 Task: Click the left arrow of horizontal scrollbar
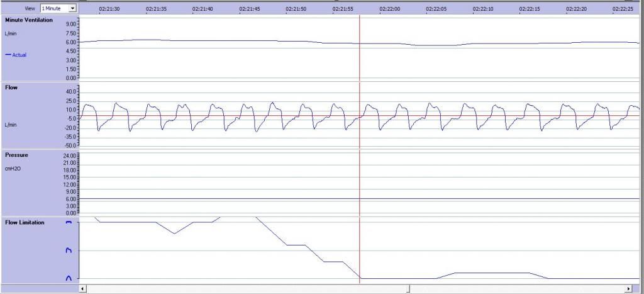[82, 289]
